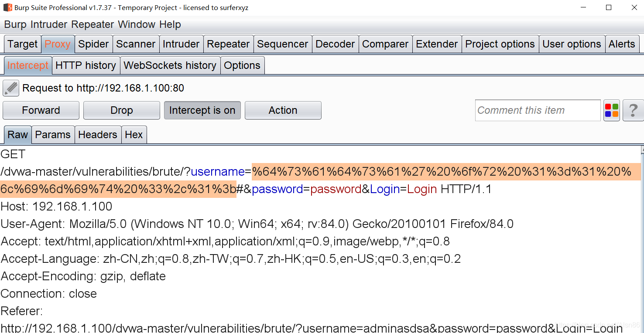
Task: Maximize the Burp Suite window
Action: [x=609, y=7]
